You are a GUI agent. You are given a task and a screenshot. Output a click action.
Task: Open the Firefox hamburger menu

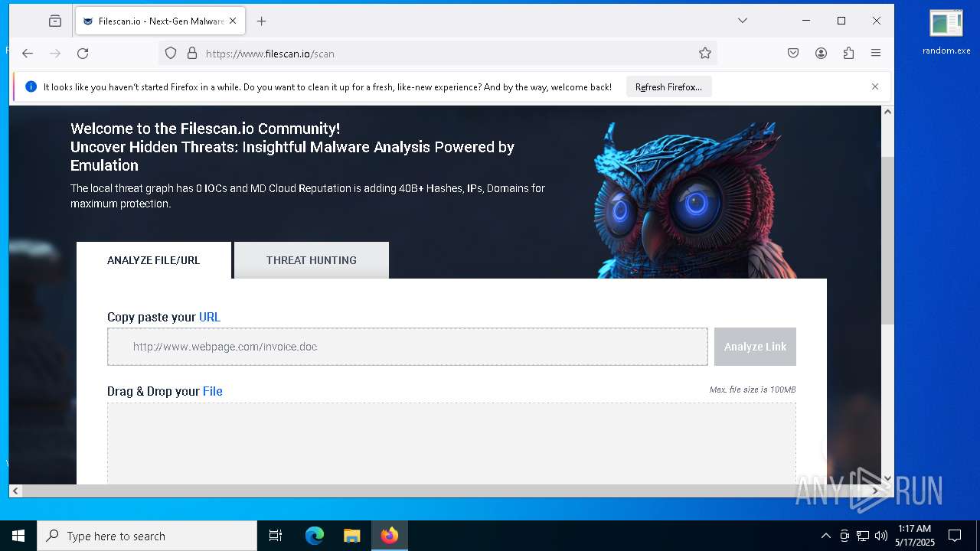click(x=876, y=53)
